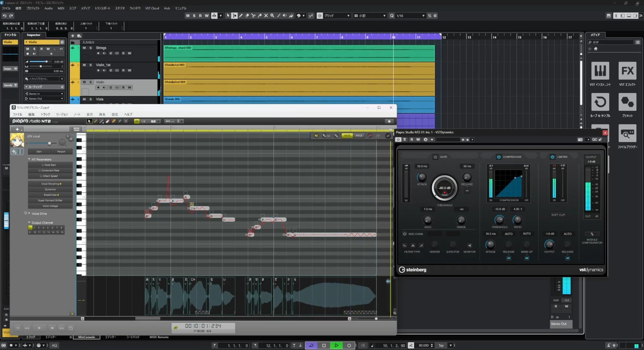
Task: Click the Len vocal character avatar
Action: 17,140
